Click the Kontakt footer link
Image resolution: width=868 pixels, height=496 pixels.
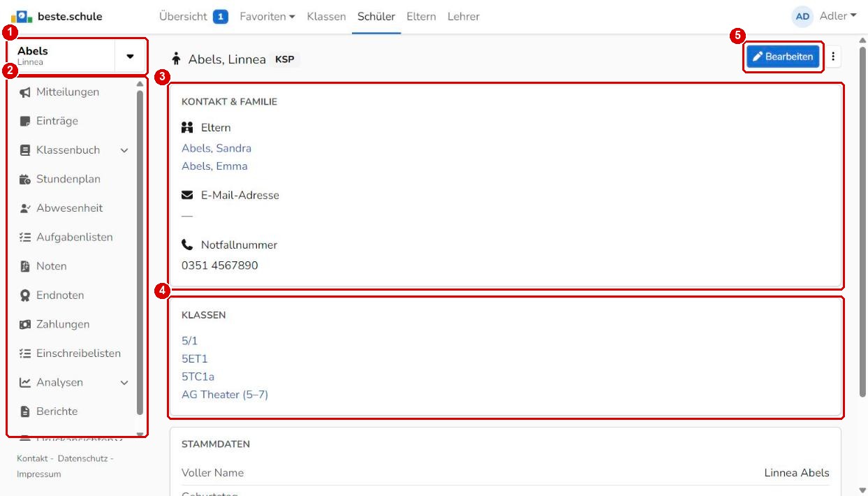click(x=31, y=459)
